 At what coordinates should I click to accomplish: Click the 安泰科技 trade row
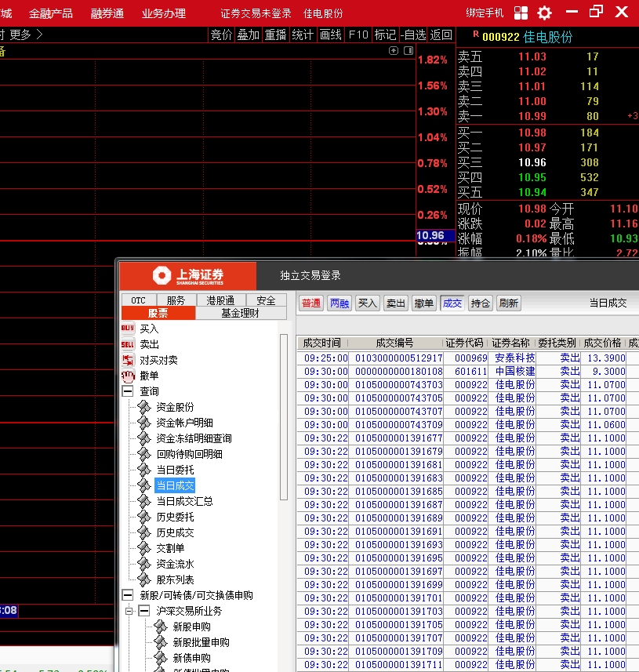tap(467, 358)
